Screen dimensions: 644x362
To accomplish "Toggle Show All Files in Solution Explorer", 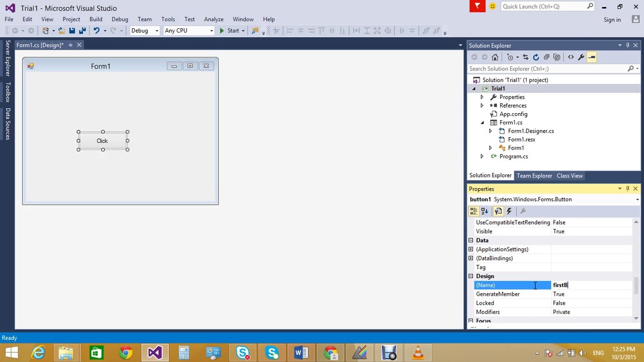I will [x=556, y=57].
